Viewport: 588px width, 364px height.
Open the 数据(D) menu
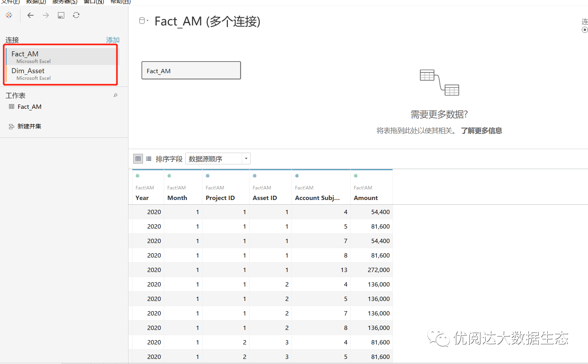click(36, 2)
